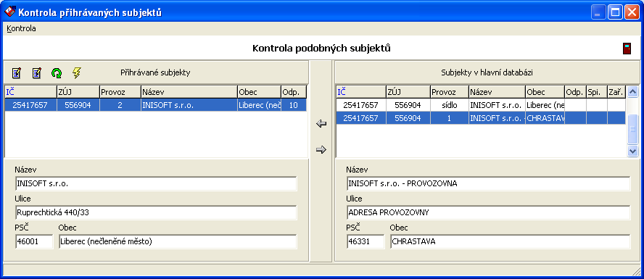
Task: Click the red exit door icon
Action: [x=627, y=49]
